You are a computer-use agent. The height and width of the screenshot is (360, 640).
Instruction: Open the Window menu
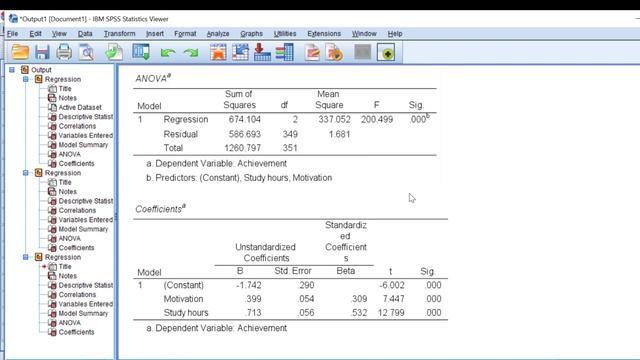point(364,33)
